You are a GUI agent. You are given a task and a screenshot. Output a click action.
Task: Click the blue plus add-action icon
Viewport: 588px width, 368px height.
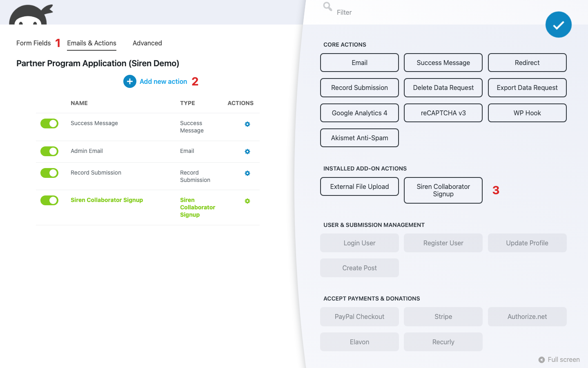tap(130, 81)
